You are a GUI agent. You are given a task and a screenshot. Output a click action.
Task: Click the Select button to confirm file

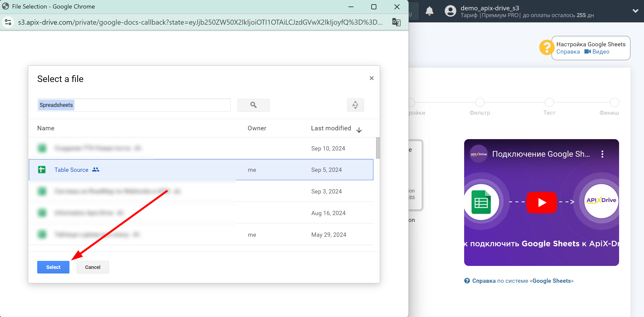click(x=53, y=267)
